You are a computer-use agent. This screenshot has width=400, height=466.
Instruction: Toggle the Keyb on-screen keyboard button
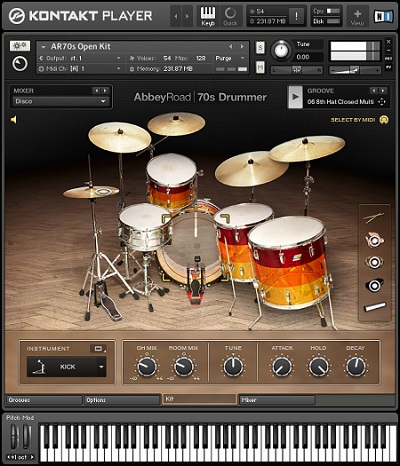click(x=208, y=16)
